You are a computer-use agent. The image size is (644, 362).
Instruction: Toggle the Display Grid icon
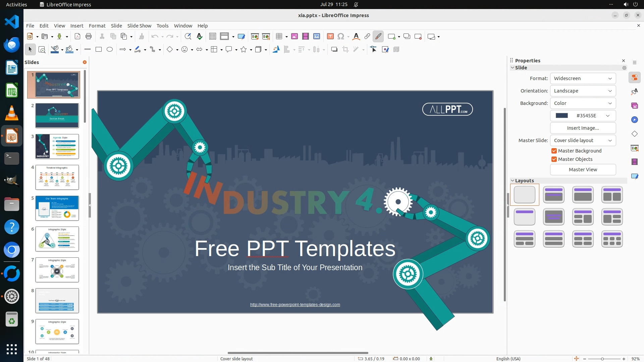pyautogui.click(x=213, y=37)
